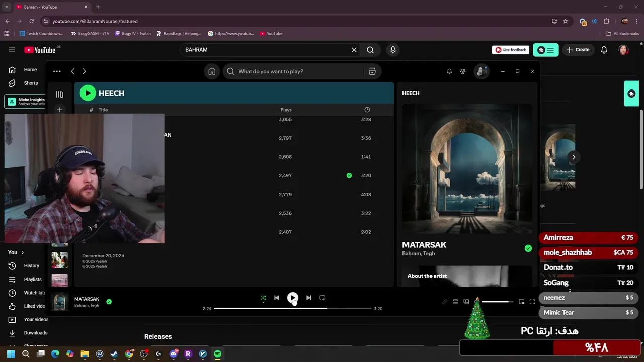Open History in the YouTube sidebar
This screenshot has height=362, width=644.
25,265
